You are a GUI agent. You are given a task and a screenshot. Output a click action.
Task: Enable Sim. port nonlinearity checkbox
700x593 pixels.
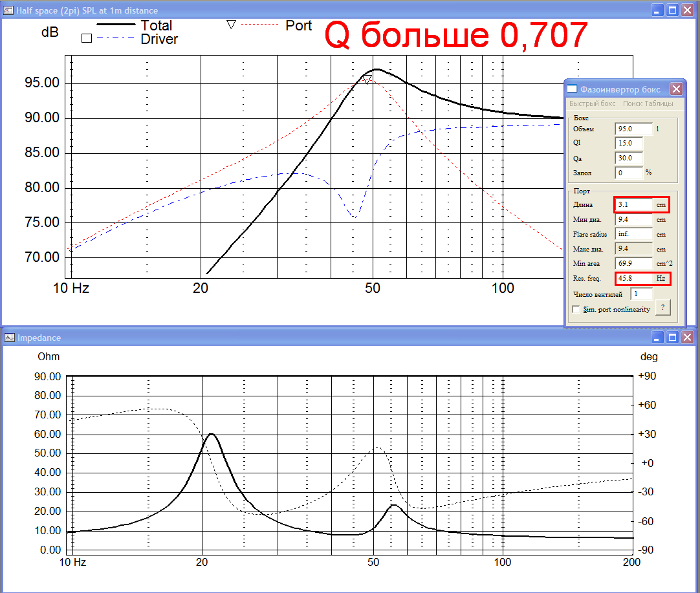[x=576, y=310]
